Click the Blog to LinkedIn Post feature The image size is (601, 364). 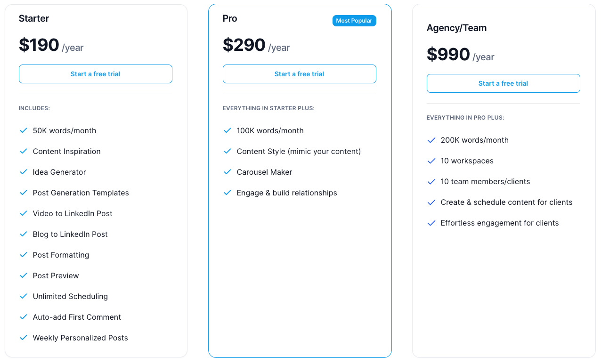[x=70, y=234]
